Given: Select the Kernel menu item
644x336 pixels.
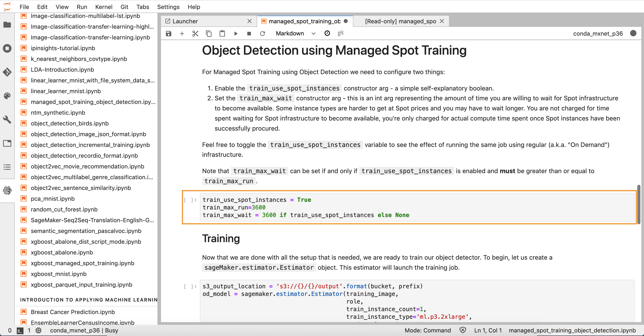Looking at the screenshot, I should [104, 6].
